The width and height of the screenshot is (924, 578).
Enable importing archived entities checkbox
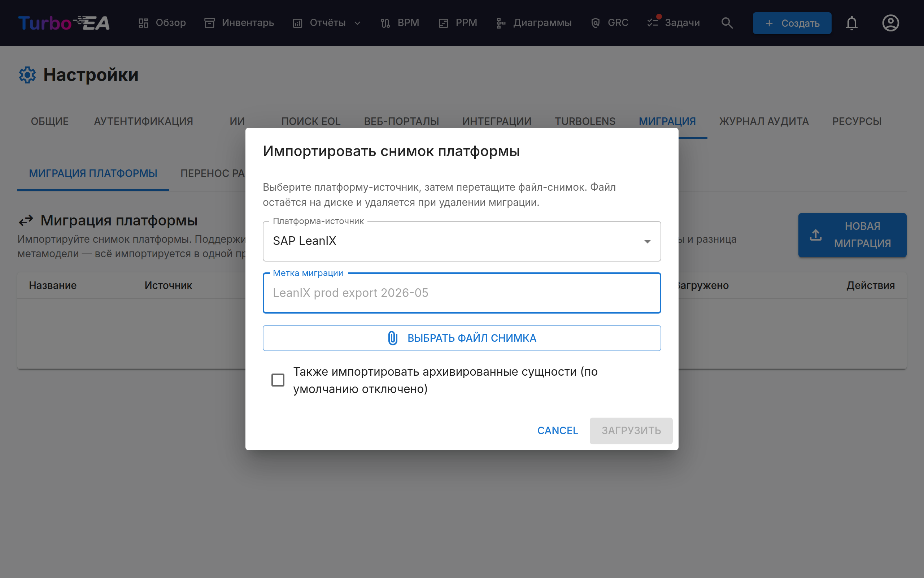[278, 380]
